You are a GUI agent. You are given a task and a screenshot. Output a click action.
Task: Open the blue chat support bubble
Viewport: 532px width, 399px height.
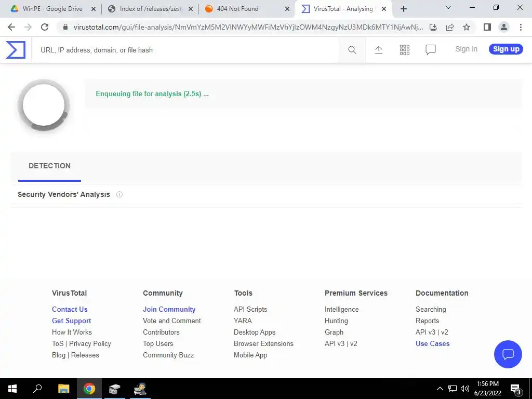(508, 354)
